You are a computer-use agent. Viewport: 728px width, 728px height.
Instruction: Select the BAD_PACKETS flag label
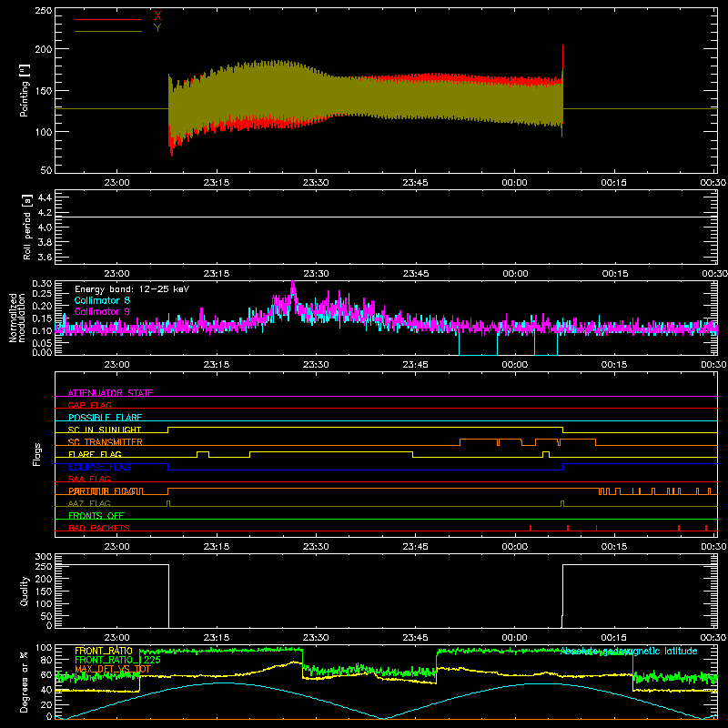click(x=99, y=528)
